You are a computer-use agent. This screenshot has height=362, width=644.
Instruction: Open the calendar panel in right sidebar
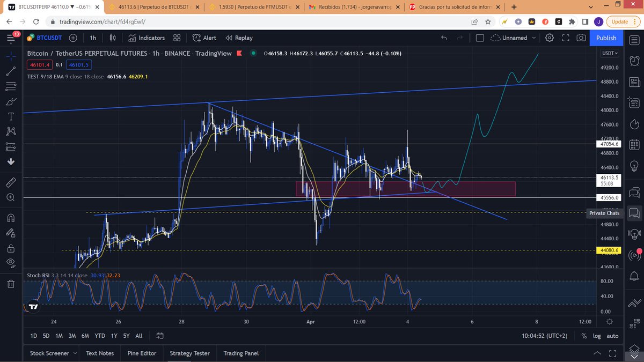(x=634, y=145)
